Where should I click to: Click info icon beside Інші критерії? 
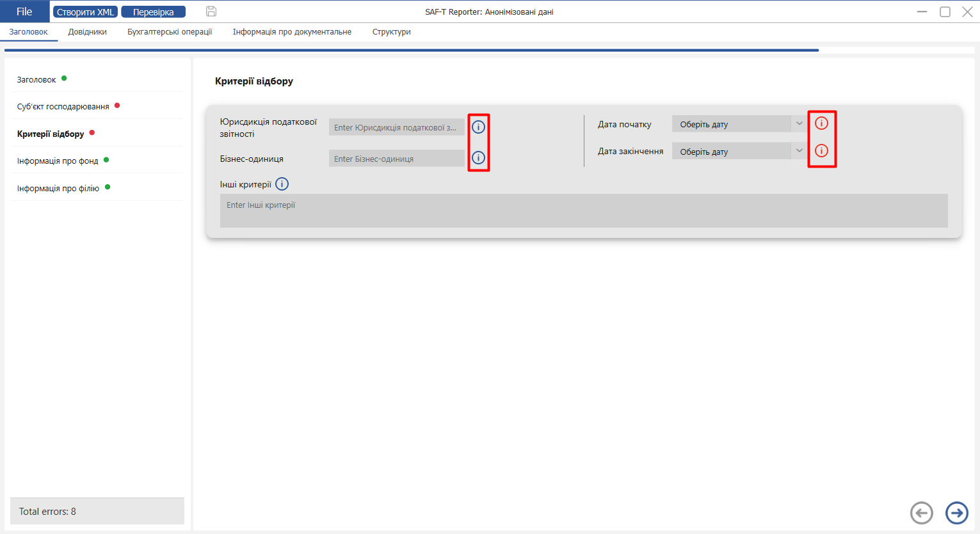coord(282,184)
